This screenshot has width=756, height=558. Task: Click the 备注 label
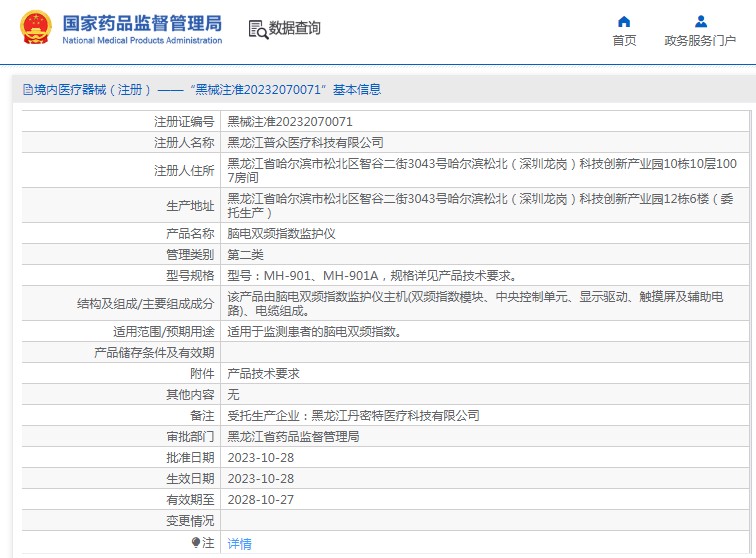pyautogui.click(x=202, y=416)
